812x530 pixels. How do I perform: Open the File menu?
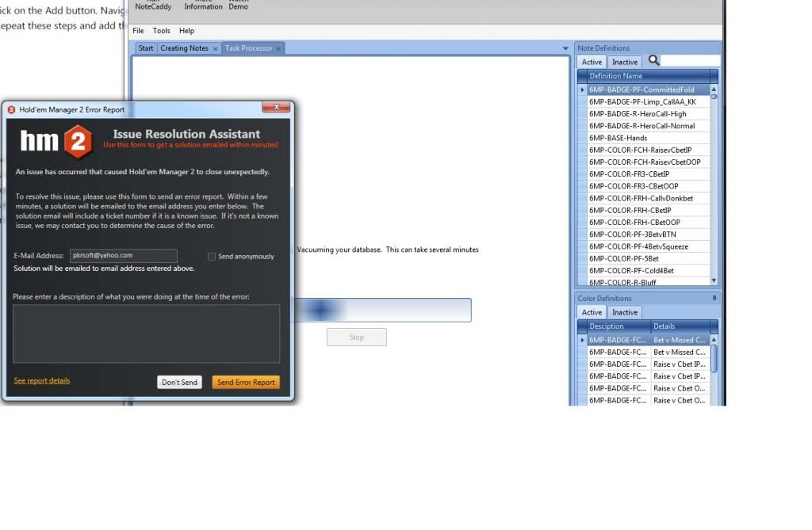coord(138,31)
